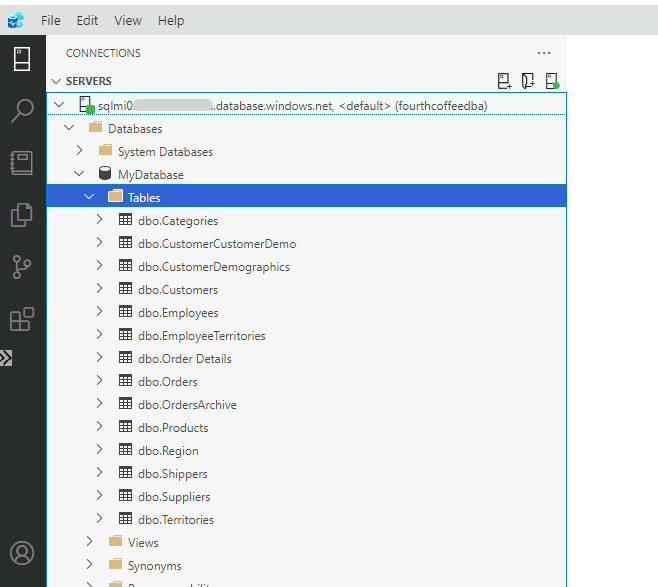Click the connected server icon
Viewport: 658px width, 587px height.
click(87, 105)
